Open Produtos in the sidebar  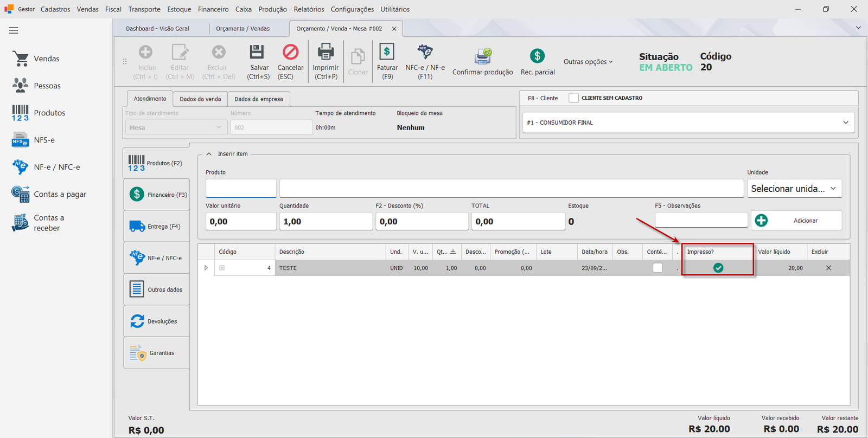pos(39,113)
